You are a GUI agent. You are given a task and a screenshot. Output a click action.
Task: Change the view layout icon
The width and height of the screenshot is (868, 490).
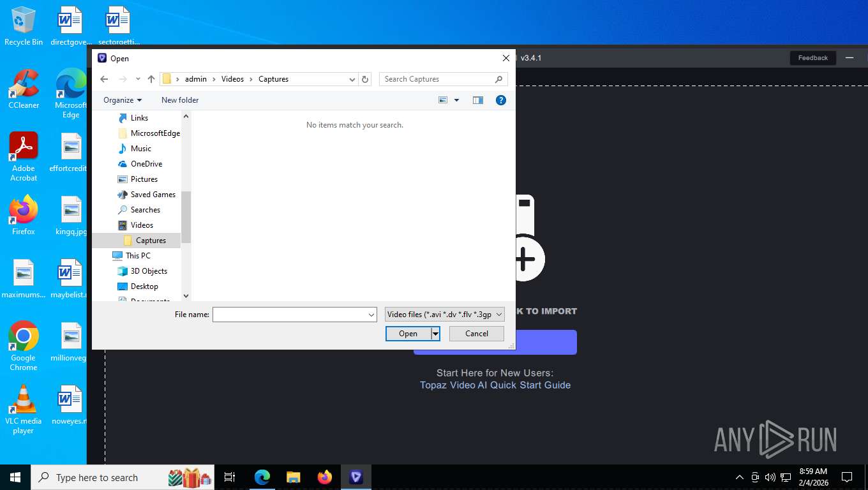(x=443, y=100)
